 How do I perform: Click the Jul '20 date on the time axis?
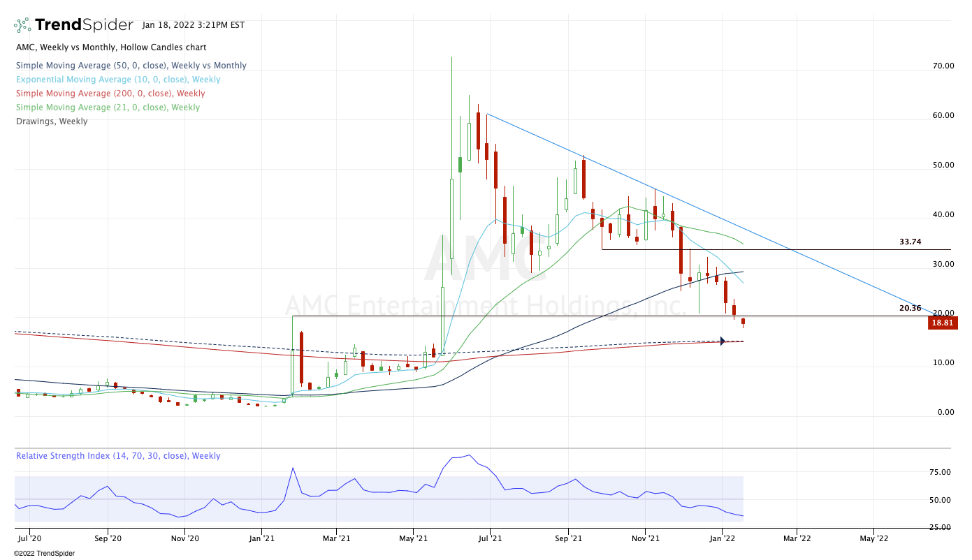click(x=31, y=538)
